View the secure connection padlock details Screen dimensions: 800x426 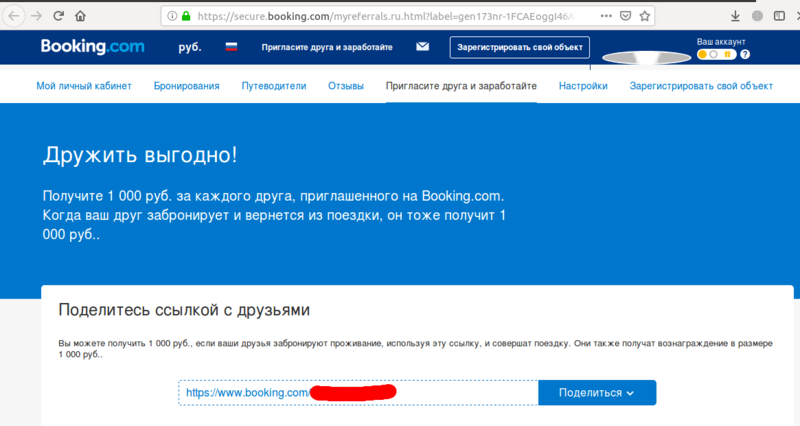186,16
